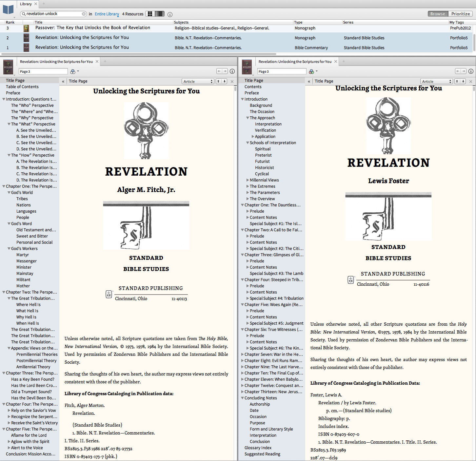Screen dimensions: 476x461
Task: Click the left panel 'Page 3' reference box
Action: (43, 71)
